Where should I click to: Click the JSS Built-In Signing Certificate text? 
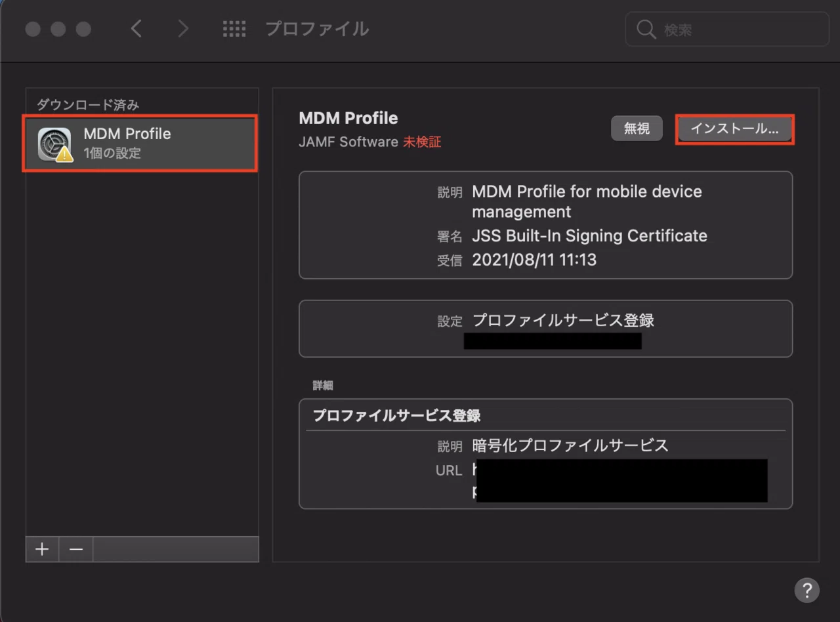click(x=589, y=236)
